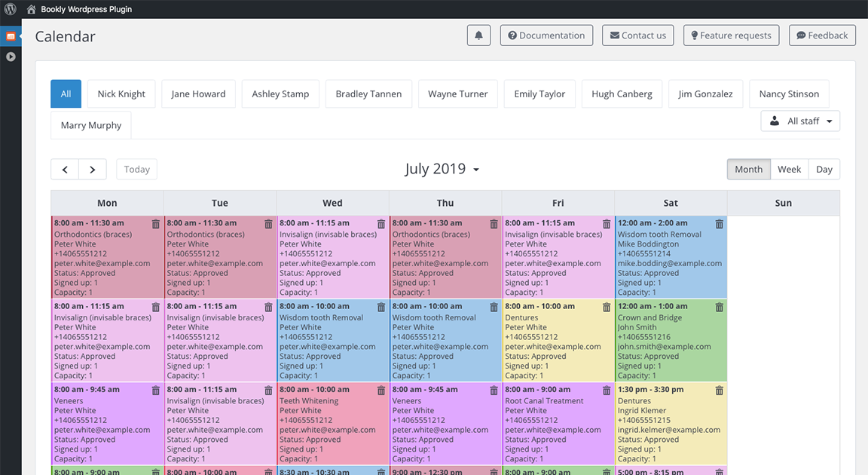Go to previous month with left arrow

65,170
